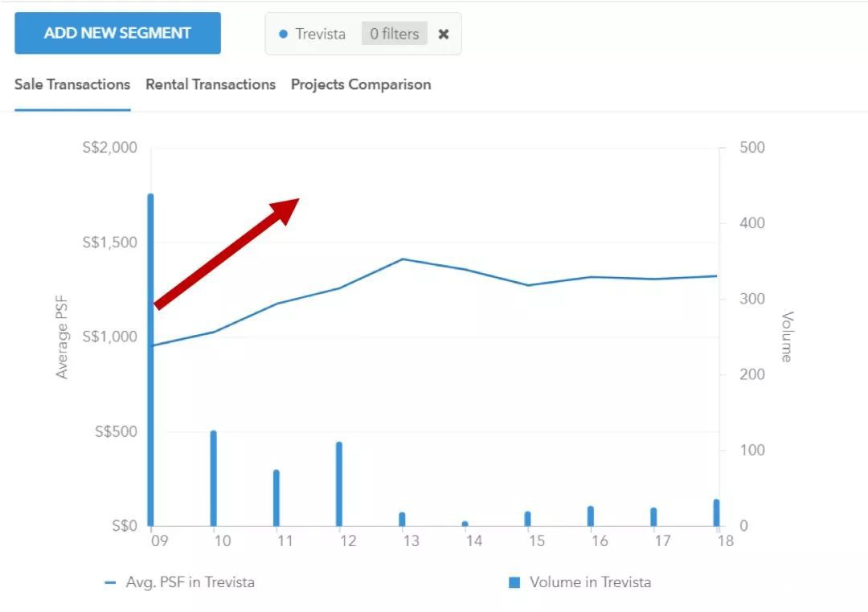Click the Trevista segment label

[320, 34]
